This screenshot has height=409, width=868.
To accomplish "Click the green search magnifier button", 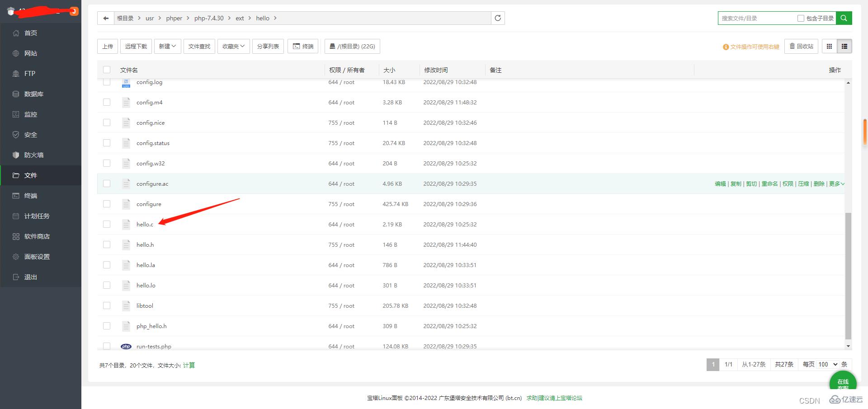I will [x=844, y=18].
